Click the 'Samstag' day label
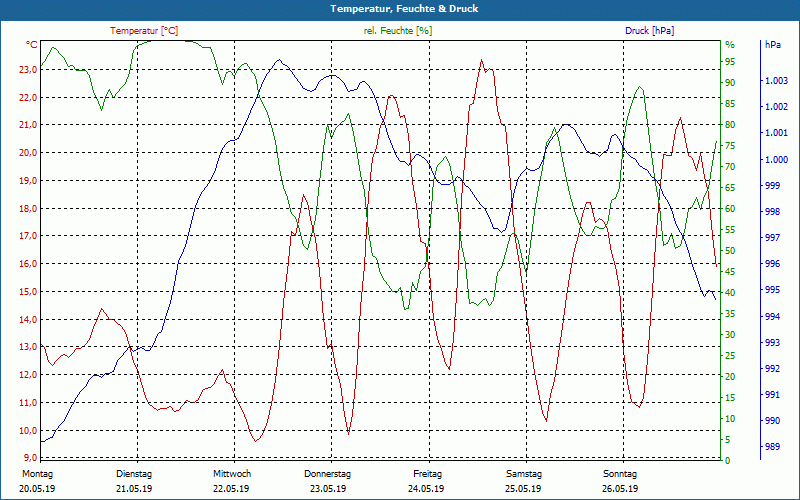Viewport: 800px width, 500px height. [524, 474]
